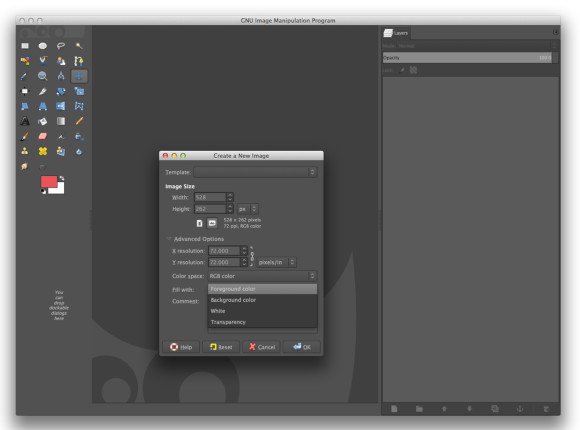The image size is (580, 430).
Task: Choose Transparency fill option
Action: click(262, 322)
